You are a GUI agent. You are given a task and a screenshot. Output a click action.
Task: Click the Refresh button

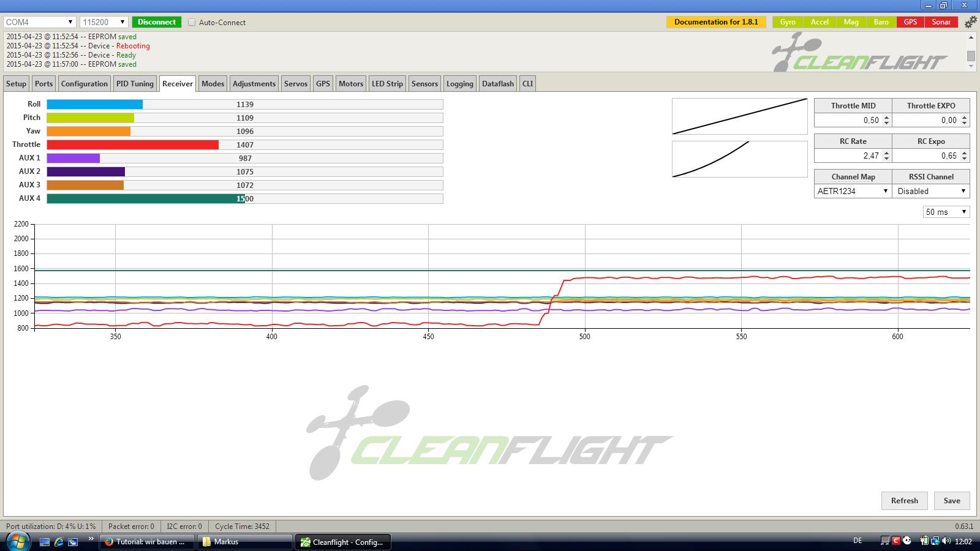(x=905, y=501)
